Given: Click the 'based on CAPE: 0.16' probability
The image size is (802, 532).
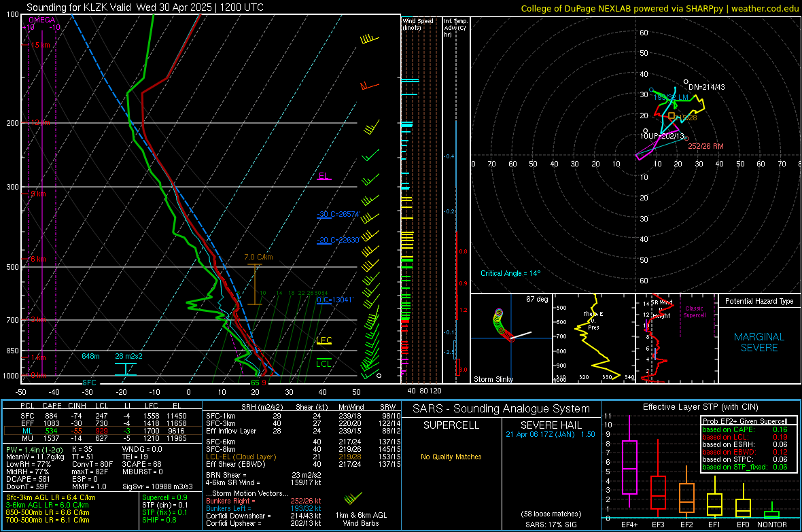Looking at the screenshot, I should pos(745,429).
